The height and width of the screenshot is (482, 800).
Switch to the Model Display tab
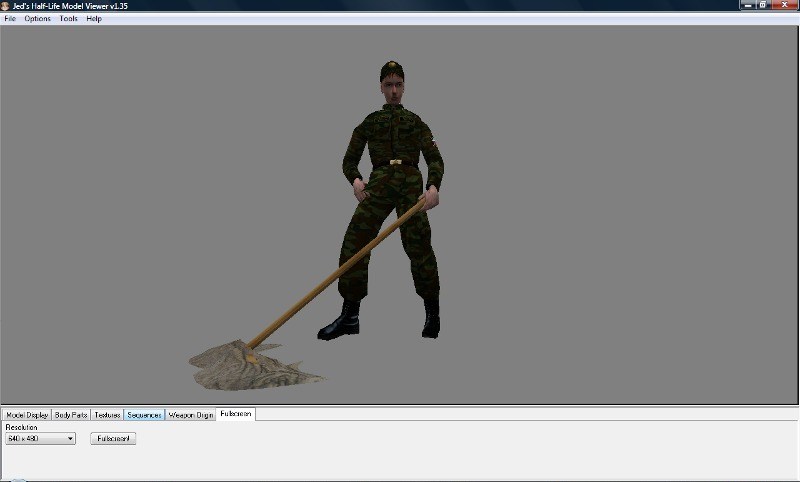[x=27, y=415]
